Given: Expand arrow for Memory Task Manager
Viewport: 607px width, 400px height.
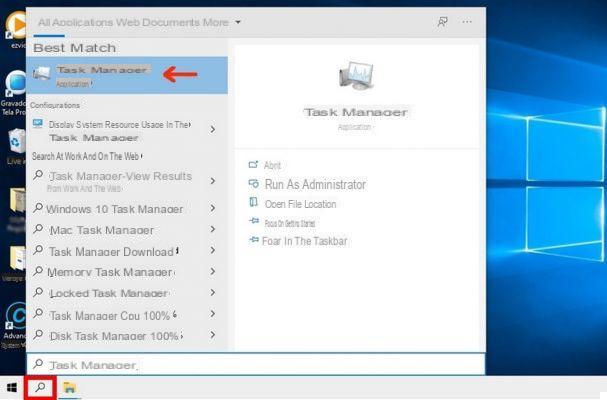Looking at the screenshot, I should [213, 272].
